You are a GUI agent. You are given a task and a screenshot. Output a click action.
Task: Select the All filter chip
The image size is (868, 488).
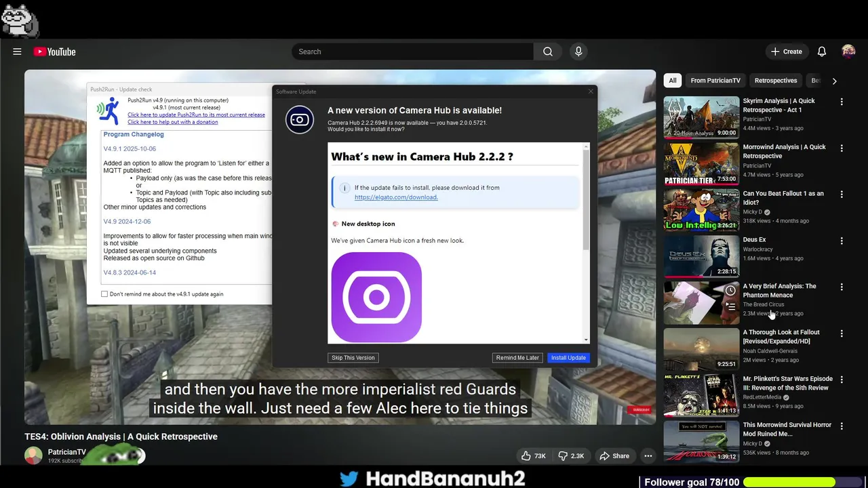tap(673, 81)
